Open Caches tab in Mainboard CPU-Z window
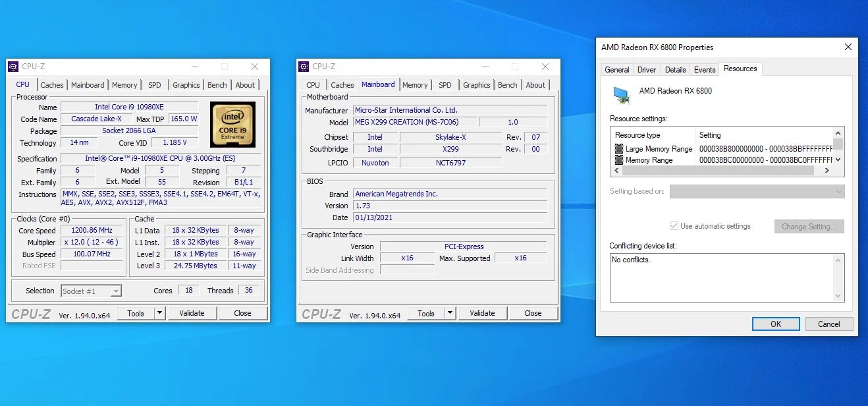This screenshot has width=868, height=406. coord(342,85)
